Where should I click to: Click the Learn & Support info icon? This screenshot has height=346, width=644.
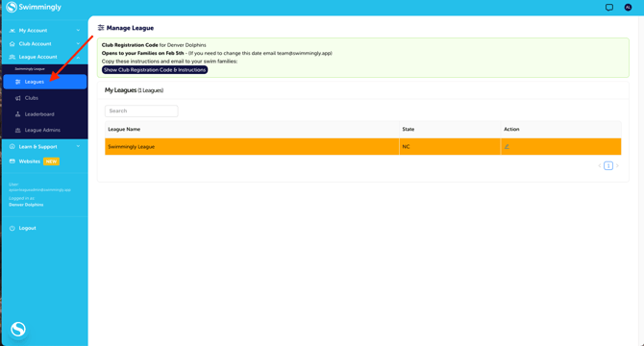click(12, 146)
